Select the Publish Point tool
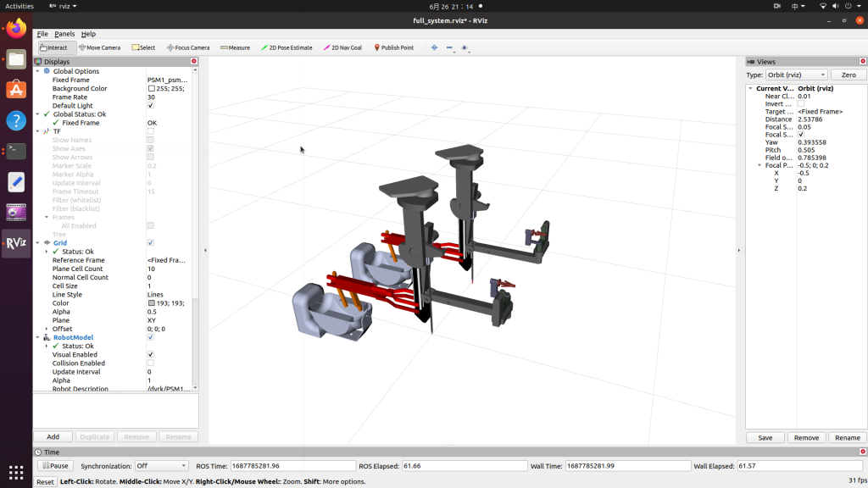Screen dimensions: 868x488 tap(393, 47)
